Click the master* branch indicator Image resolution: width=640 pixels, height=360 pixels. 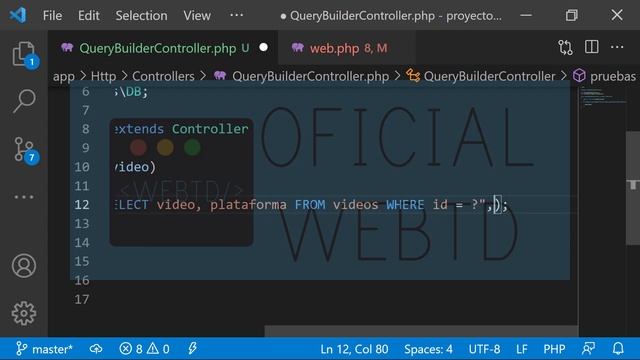[44, 349]
